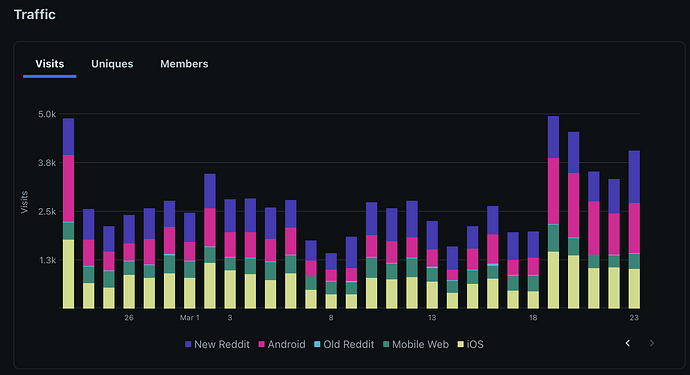
Task: Open the Uniques tab
Action: click(112, 64)
